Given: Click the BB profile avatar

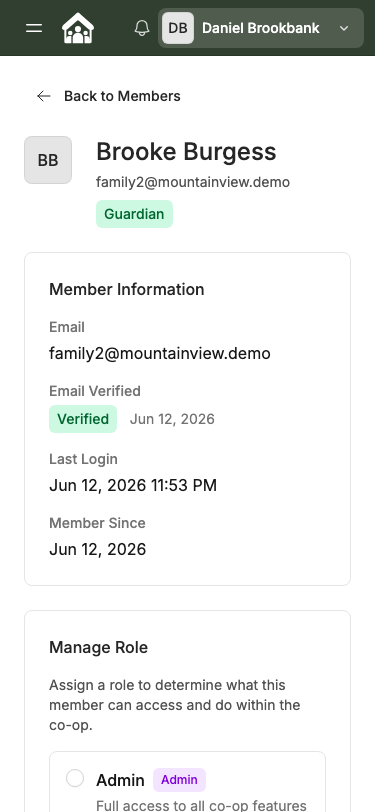Looking at the screenshot, I should point(48,160).
